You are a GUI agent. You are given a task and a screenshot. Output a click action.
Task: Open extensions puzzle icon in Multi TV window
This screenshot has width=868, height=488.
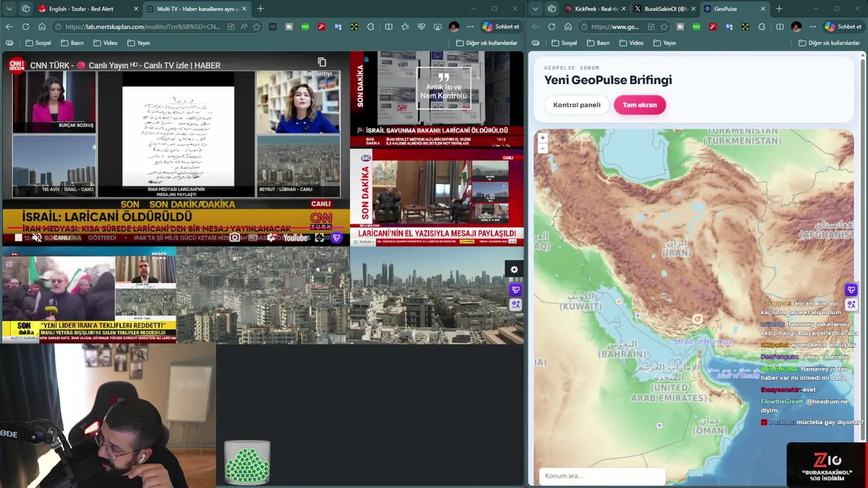[x=370, y=26]
